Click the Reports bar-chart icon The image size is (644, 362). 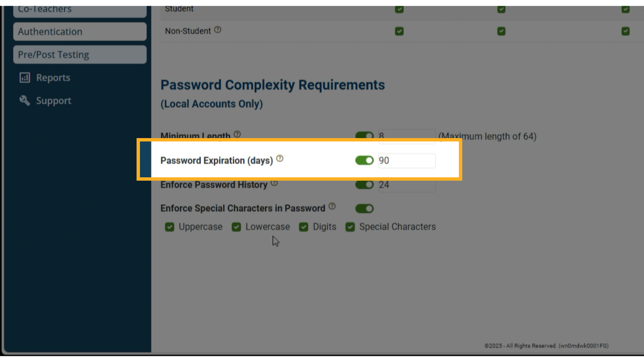[24, 77]
